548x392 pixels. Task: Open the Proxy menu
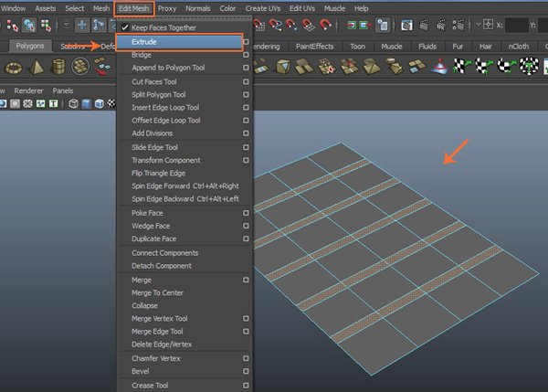tap(167, 8)
